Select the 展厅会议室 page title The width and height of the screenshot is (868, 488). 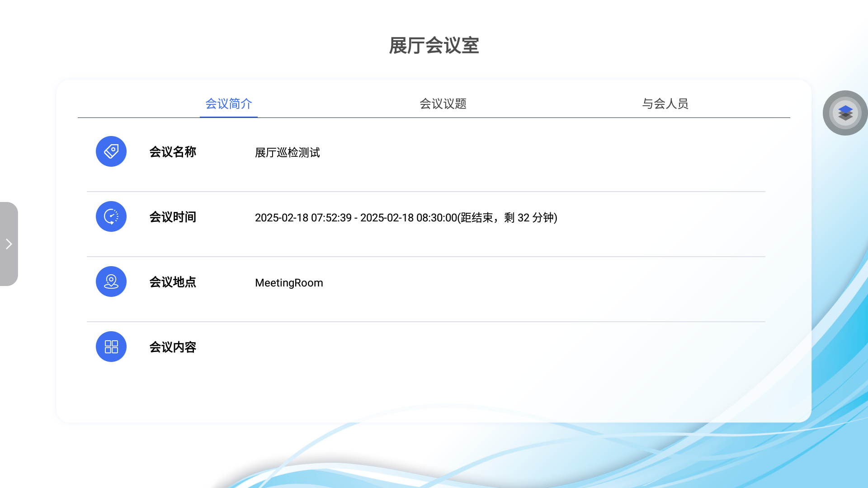click(434, 46)
